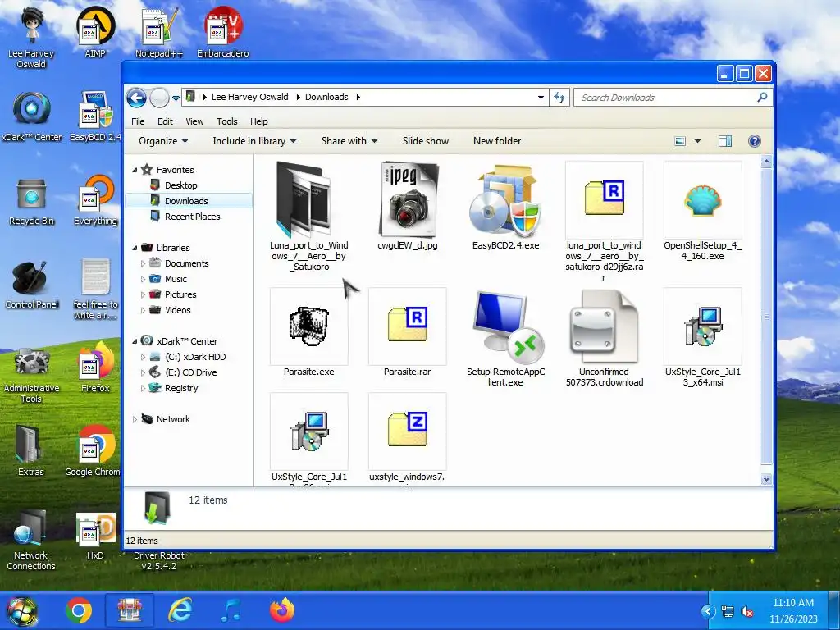Click the Search Downloads field
The width and height of the screenshot is (840, 630).
pos(665,98)
